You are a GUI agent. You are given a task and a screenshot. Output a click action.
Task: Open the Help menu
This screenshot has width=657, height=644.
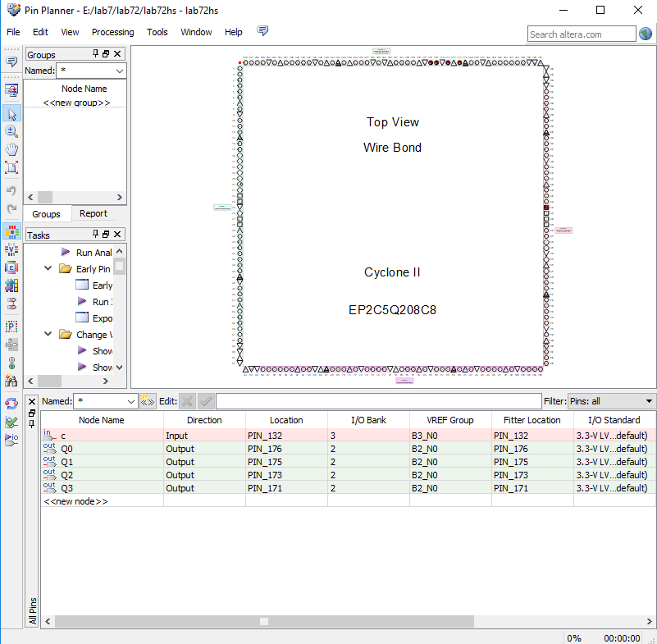(234, 32)
